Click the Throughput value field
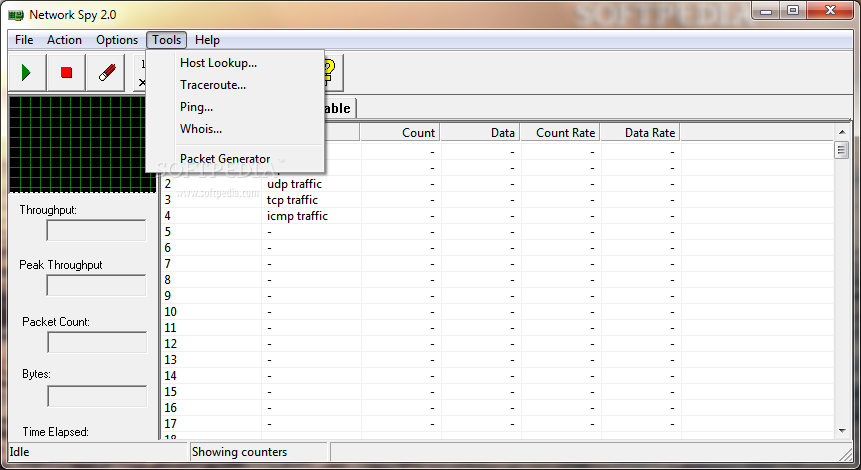Image resolution: width=861 pixels, height=470 pixels. [x=97, y=231]
